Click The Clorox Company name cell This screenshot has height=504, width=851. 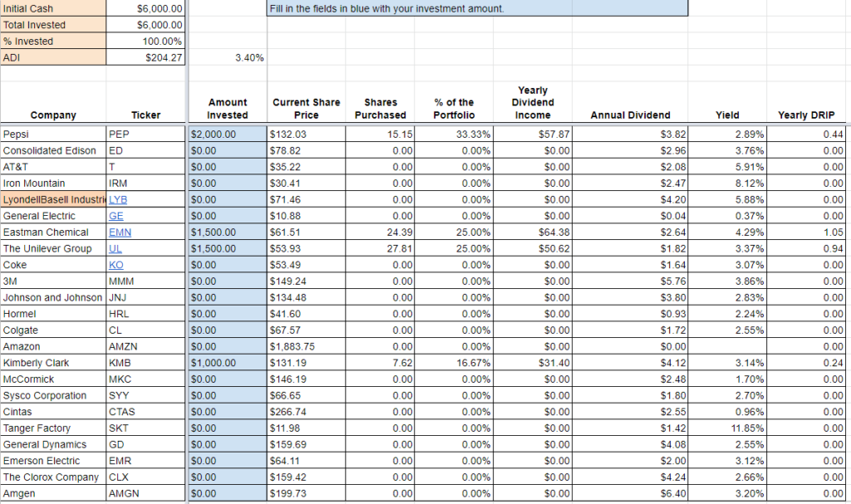pos(53,477)
